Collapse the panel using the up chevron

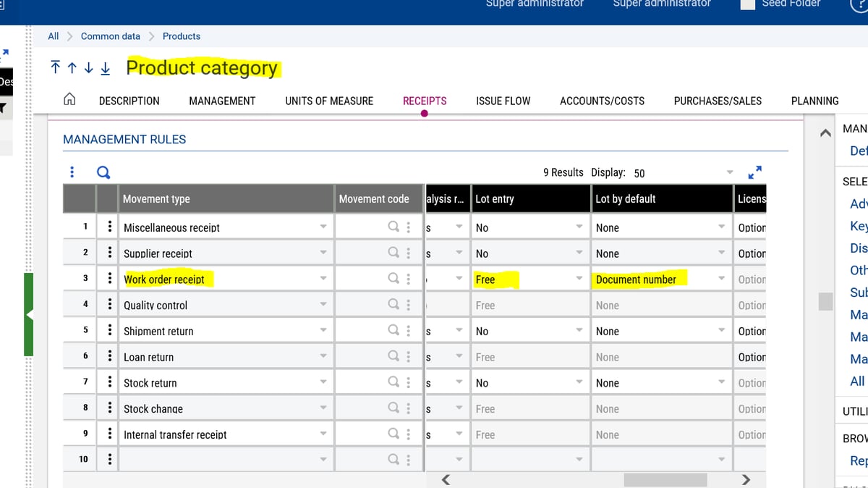click(825, 133)
